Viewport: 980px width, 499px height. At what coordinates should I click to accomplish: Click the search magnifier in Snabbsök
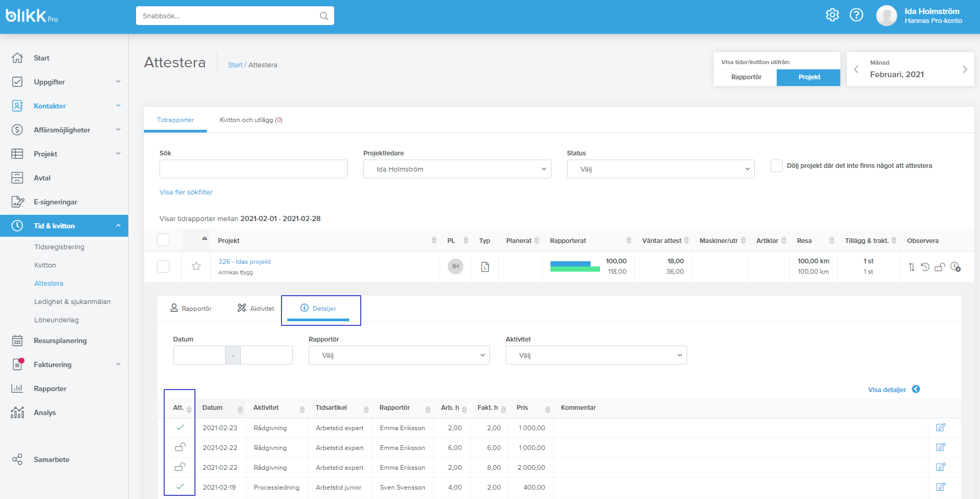pyautogui.click(x=324, y=16)
